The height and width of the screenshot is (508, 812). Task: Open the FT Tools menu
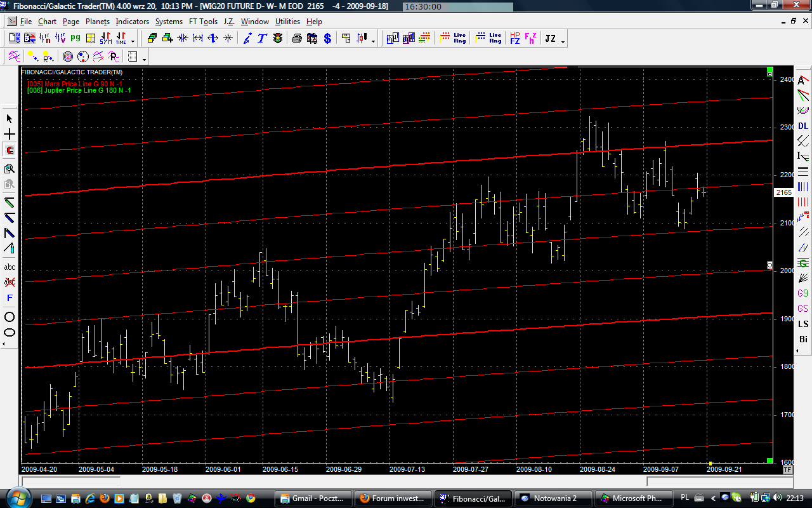(203, 22)
